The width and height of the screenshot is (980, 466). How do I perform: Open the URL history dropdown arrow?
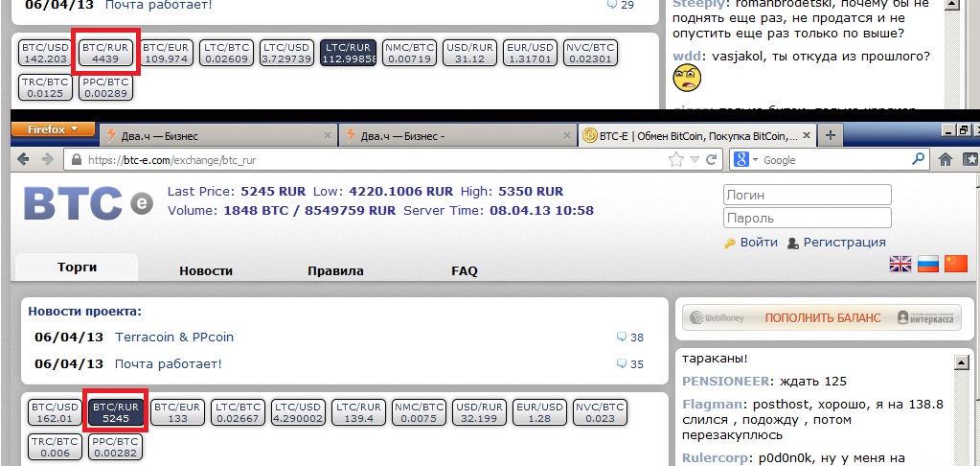[695, 161]
